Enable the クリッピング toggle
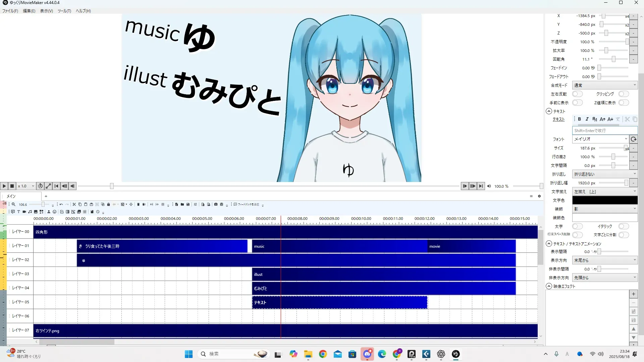 pos(624,94)
